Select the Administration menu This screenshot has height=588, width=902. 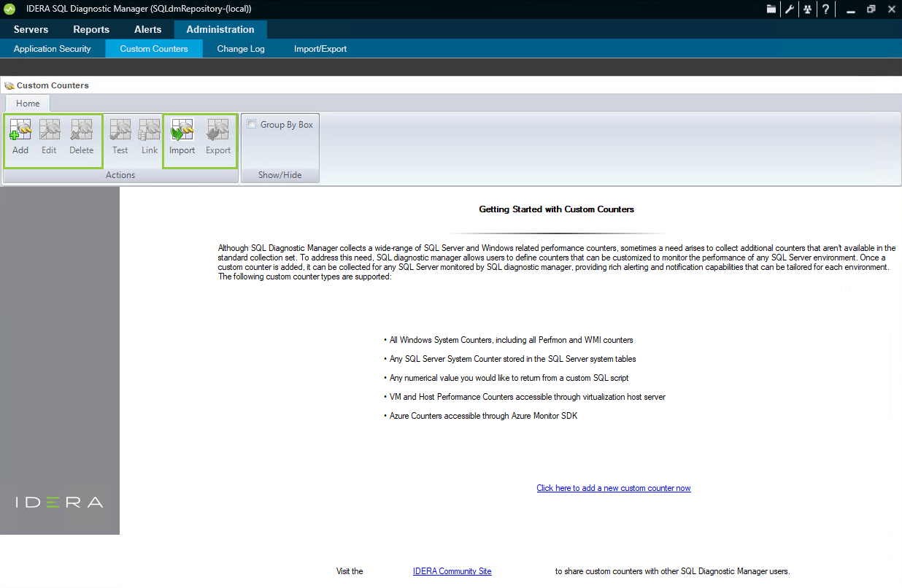[x=220, y=29]
